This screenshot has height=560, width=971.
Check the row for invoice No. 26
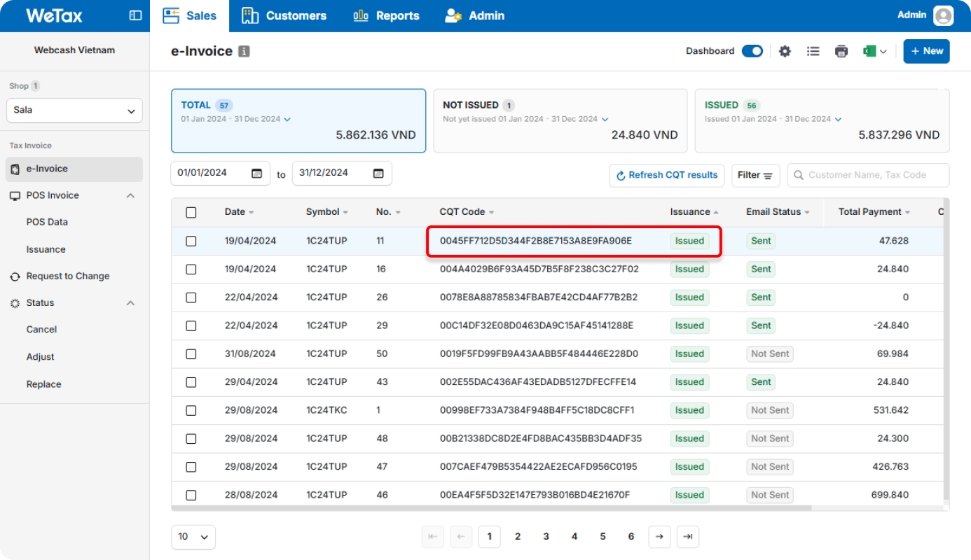click(191, 297)
